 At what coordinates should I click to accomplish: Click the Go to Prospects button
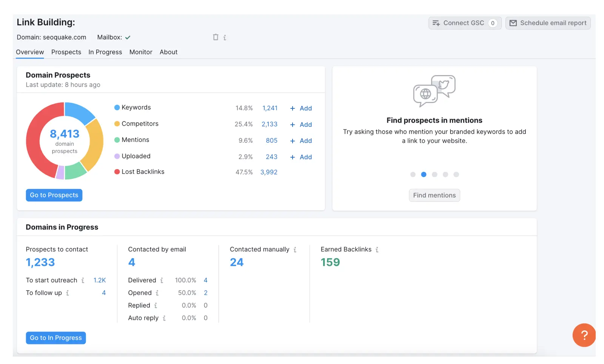(54, 195)
